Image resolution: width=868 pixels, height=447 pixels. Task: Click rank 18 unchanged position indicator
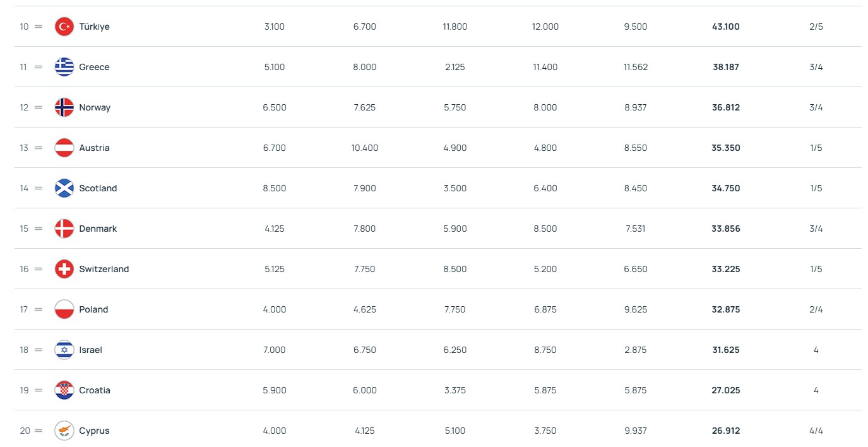39,350
